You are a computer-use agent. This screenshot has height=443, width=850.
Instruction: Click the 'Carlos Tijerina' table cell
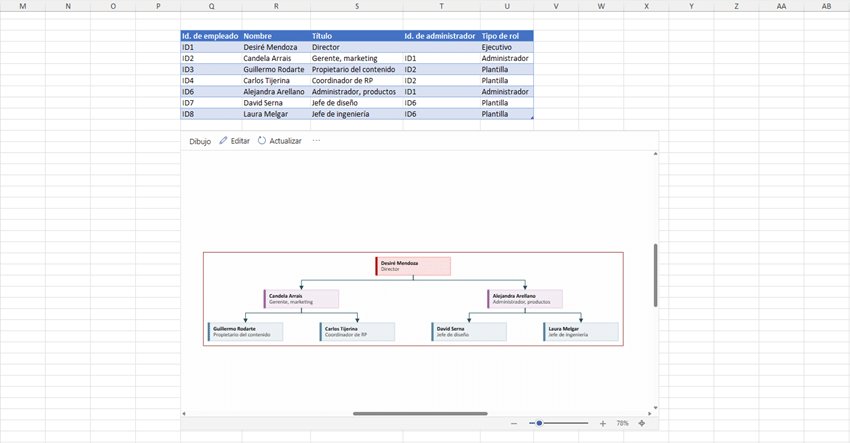click(x=276, y=80)
